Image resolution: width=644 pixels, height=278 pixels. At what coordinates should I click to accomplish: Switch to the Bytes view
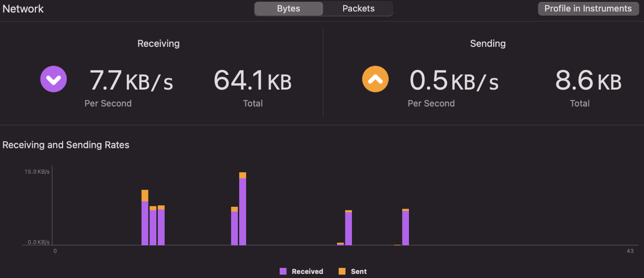tap(288, 8)
